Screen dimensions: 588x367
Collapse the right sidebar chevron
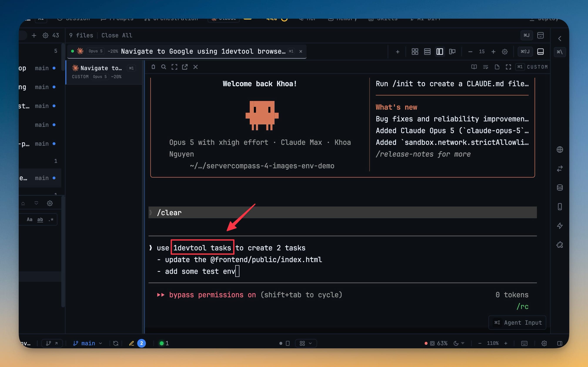pos(560,39)
